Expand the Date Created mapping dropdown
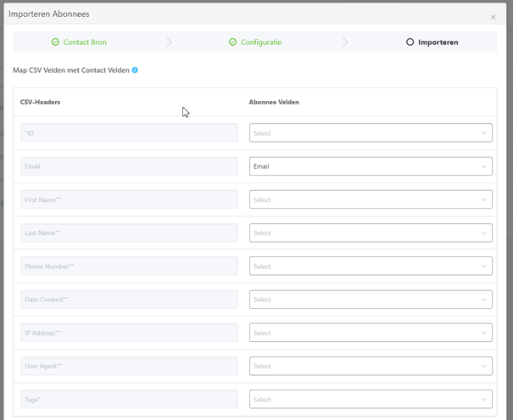The image size is (513, 420). [371, 300]
